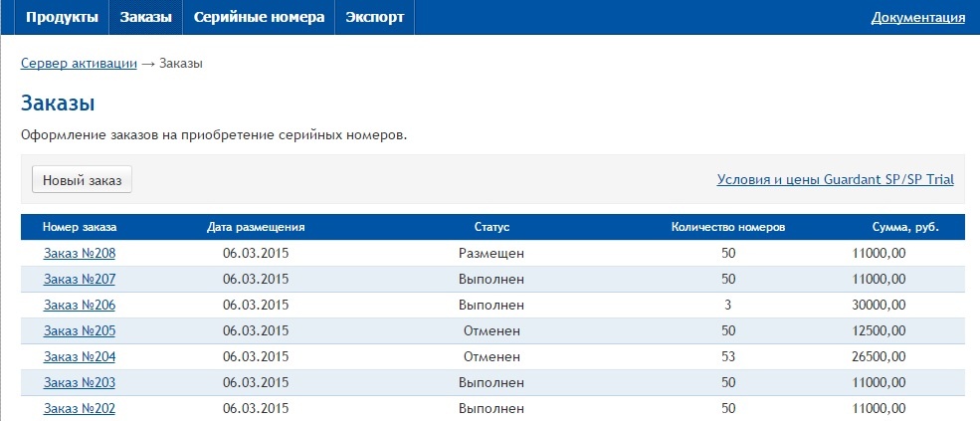This screenshot has height=421, width=980.
Task: Open order Заказ №202
Action: 80,408
